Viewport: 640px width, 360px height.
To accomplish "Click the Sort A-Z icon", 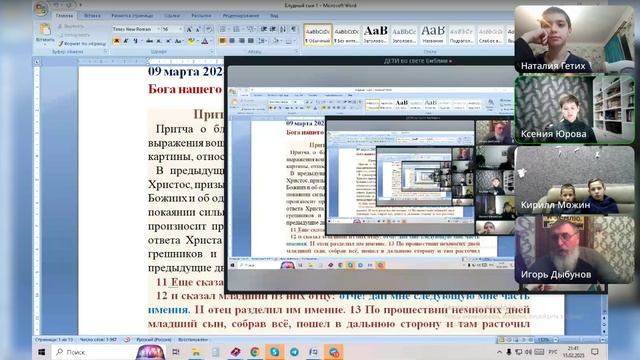I will [x=282, y=29].
